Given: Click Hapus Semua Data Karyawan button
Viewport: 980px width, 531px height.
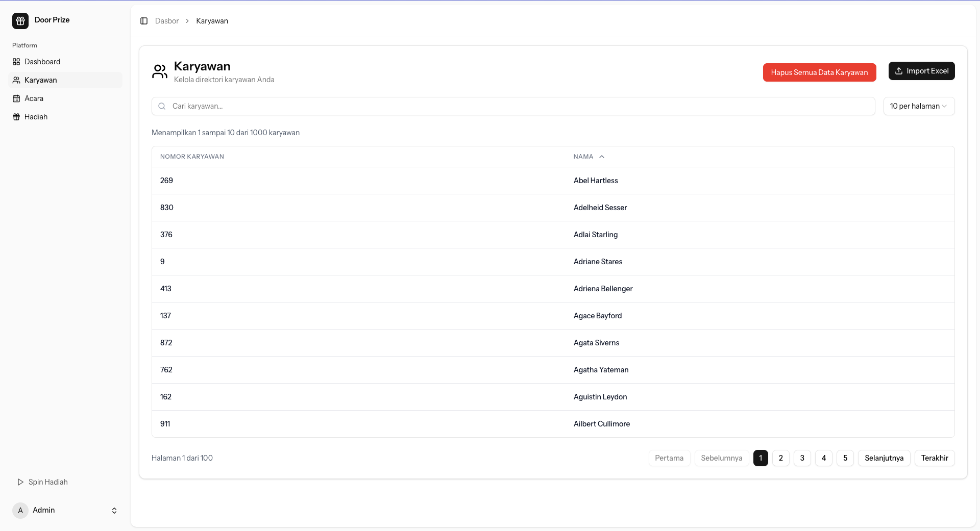Looking at the screenshot, I should 819,72.
